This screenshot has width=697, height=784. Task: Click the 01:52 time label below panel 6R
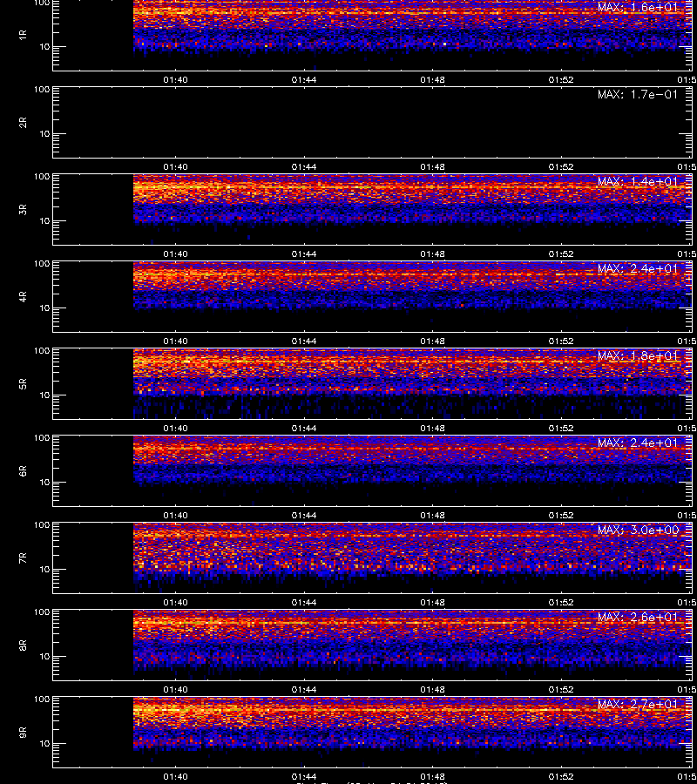(x=561, y=516)
